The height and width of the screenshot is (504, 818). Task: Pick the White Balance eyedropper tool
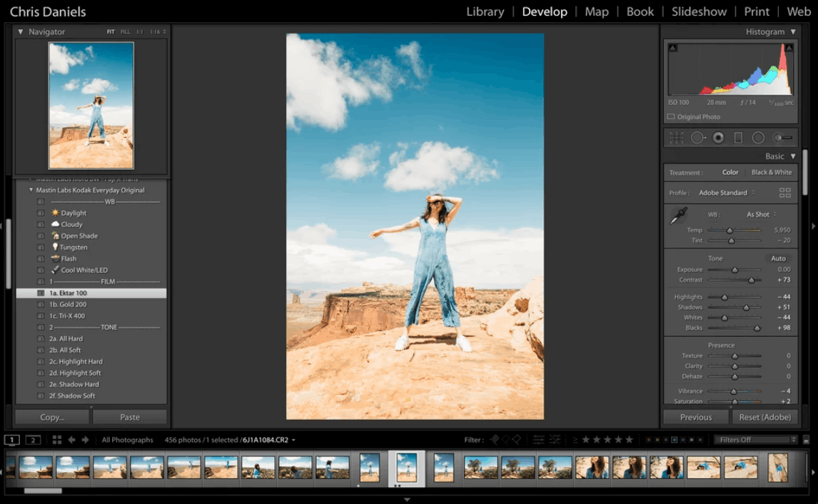[x=678, y=216]
